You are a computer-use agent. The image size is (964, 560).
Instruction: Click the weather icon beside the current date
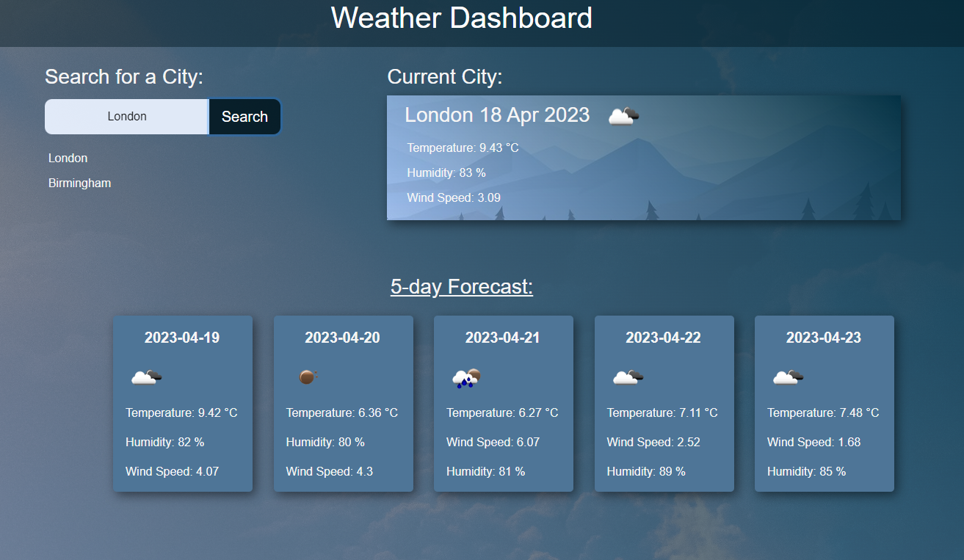(622, 115)
